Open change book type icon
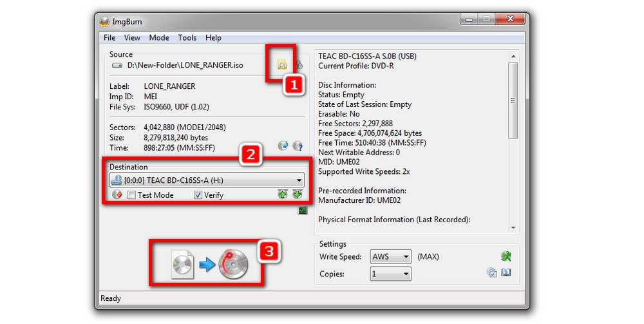The width and height of the screenshot is (644, 324). (506, 272)
